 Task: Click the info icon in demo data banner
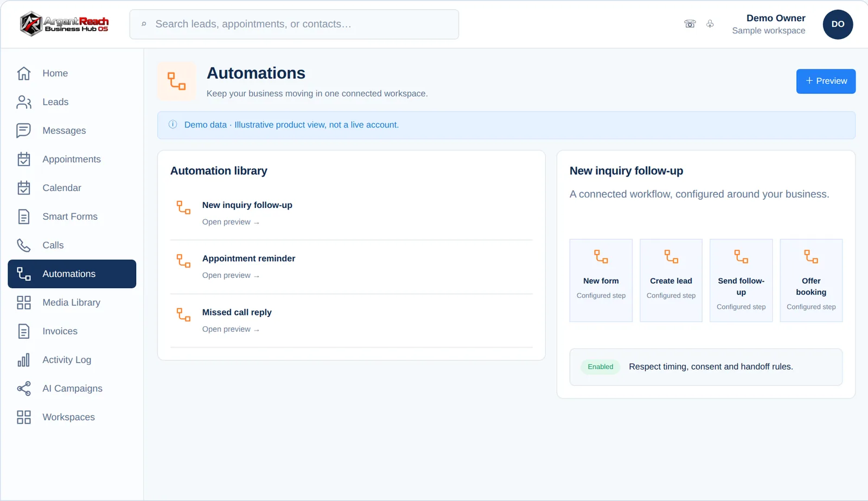[x=173, y=124]
